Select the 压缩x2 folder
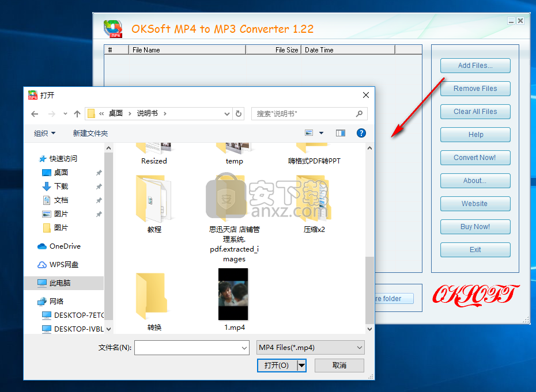The height and width of the screenshot is (392, 536). point(314,204)
